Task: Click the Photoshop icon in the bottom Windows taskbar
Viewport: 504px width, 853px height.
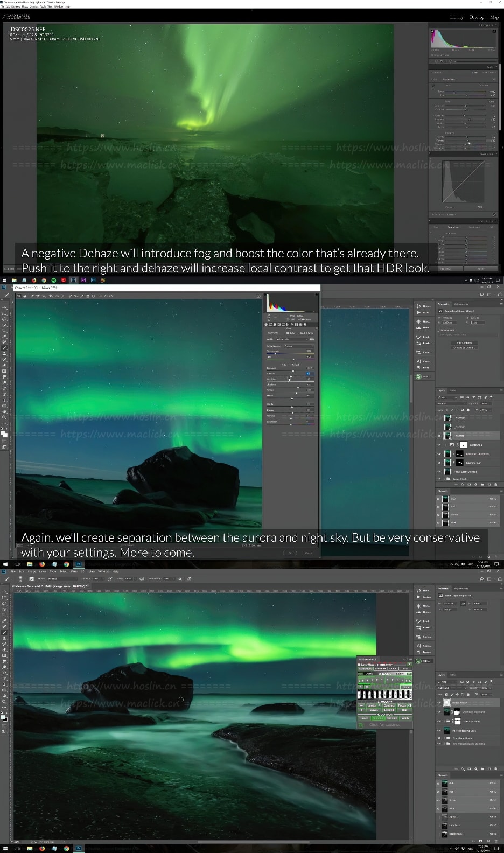Action: tap(78, 849)
